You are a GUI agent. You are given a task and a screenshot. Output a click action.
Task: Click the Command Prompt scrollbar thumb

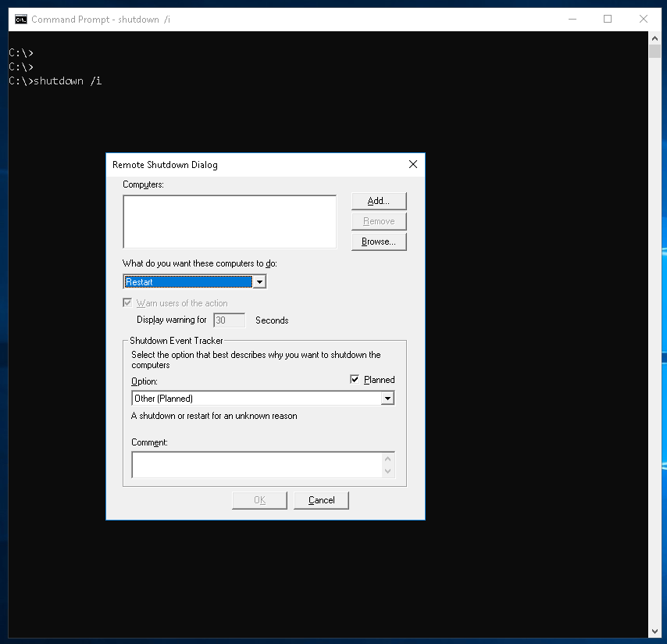655,52
